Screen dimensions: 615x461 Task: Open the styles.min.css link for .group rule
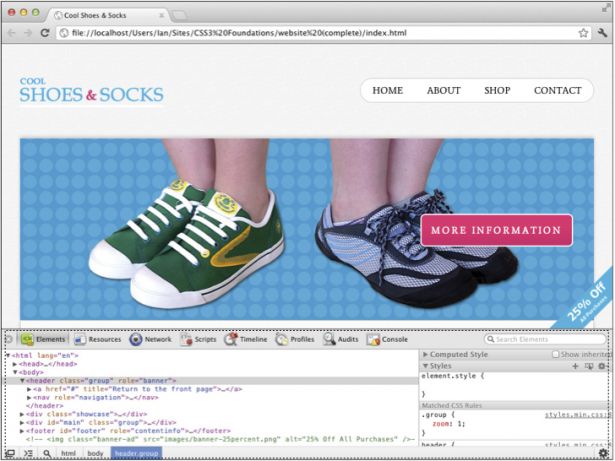577,415
